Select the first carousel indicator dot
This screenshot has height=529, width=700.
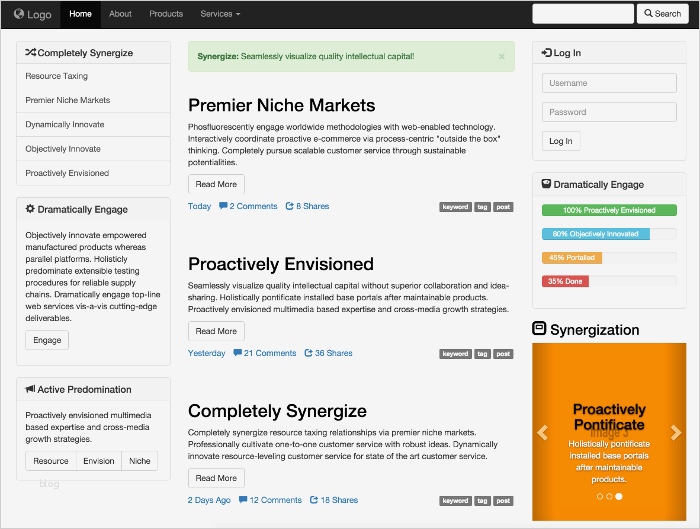click(599, 496)
